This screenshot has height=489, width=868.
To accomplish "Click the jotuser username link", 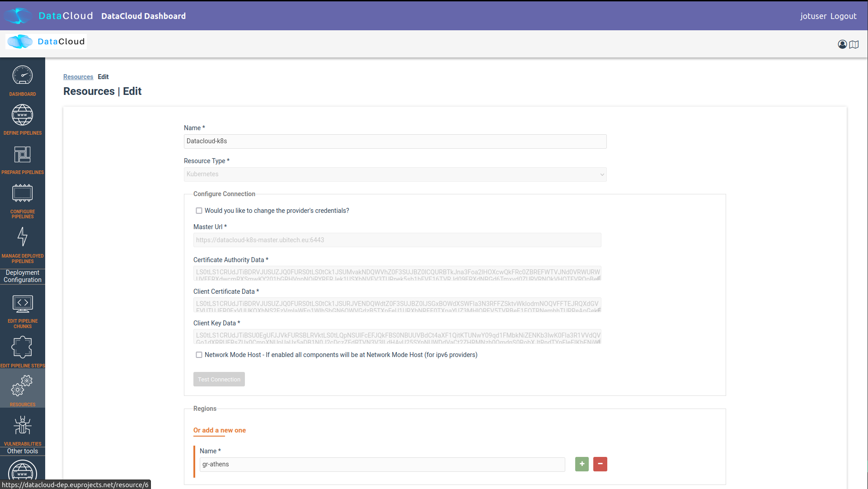I will 813,16.
